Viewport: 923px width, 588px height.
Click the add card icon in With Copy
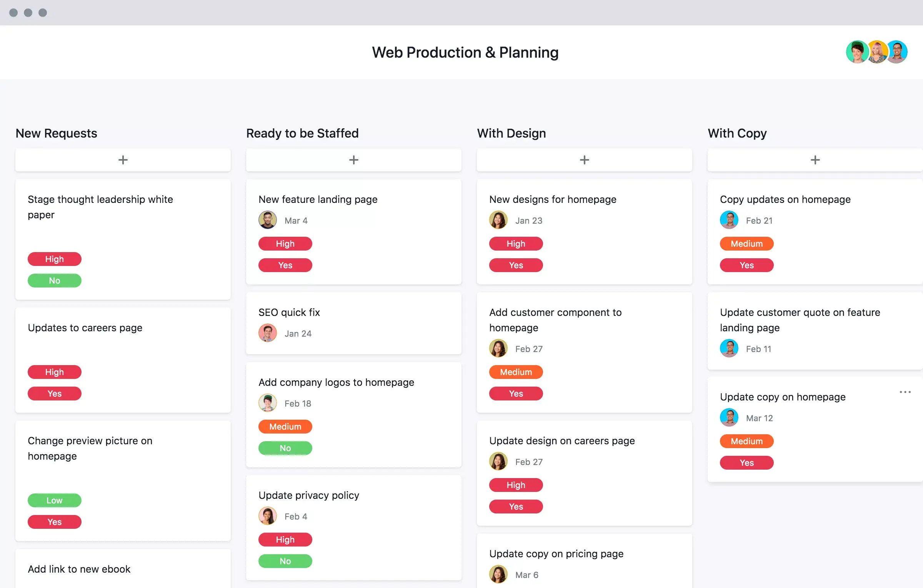815,160
